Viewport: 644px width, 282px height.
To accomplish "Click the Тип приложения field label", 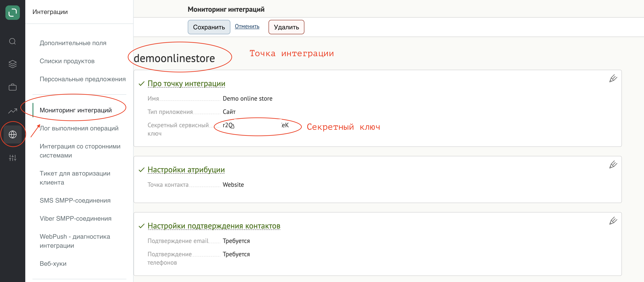I will (x=170, y=112).
